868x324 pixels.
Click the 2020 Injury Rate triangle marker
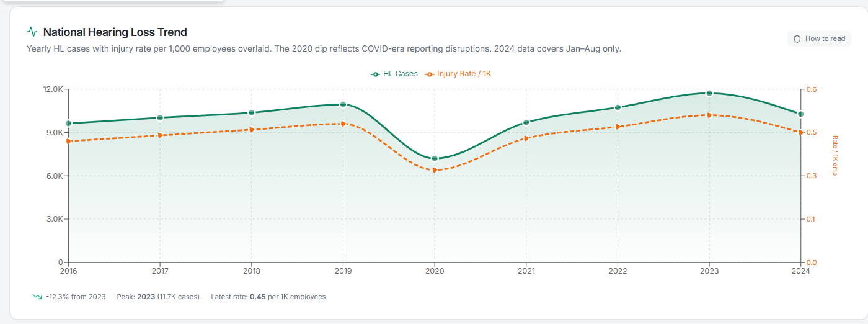tap(435, 170)
